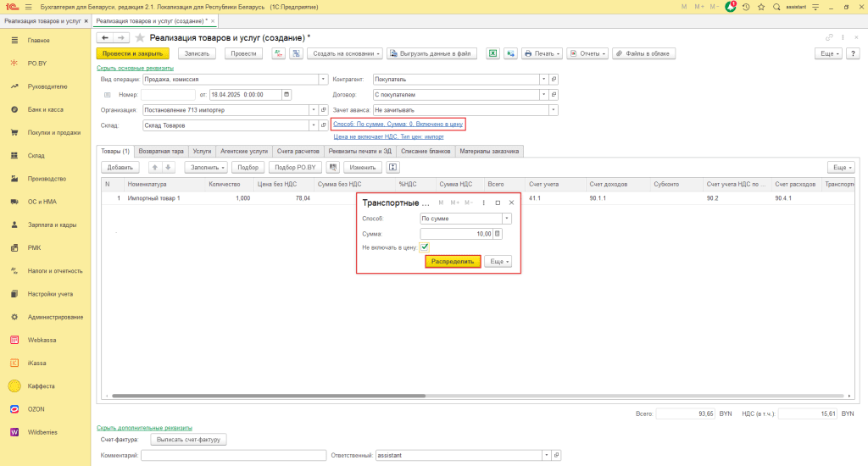The height and width of the screenshot is (466, 868).
Task: Open the Договор record icon
Action: pos(554,95)
